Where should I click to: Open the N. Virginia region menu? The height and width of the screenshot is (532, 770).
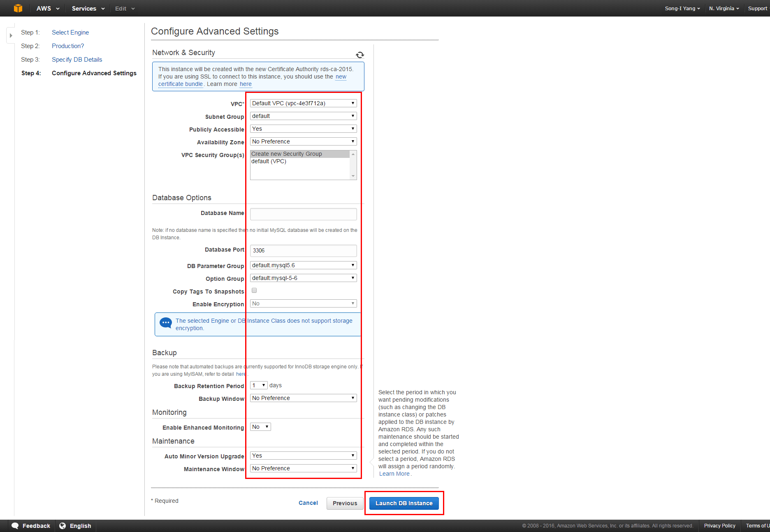[724, 9]
